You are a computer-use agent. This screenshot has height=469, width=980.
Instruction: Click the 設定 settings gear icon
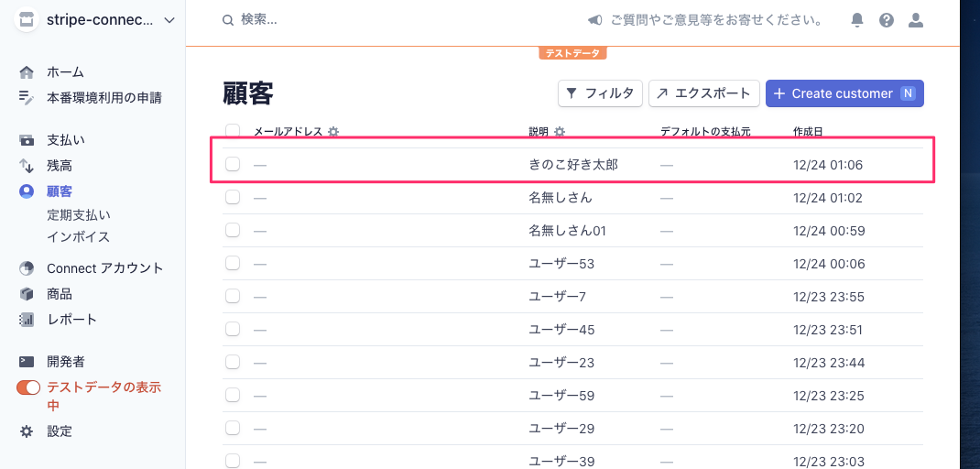click(x=27, y=431)
